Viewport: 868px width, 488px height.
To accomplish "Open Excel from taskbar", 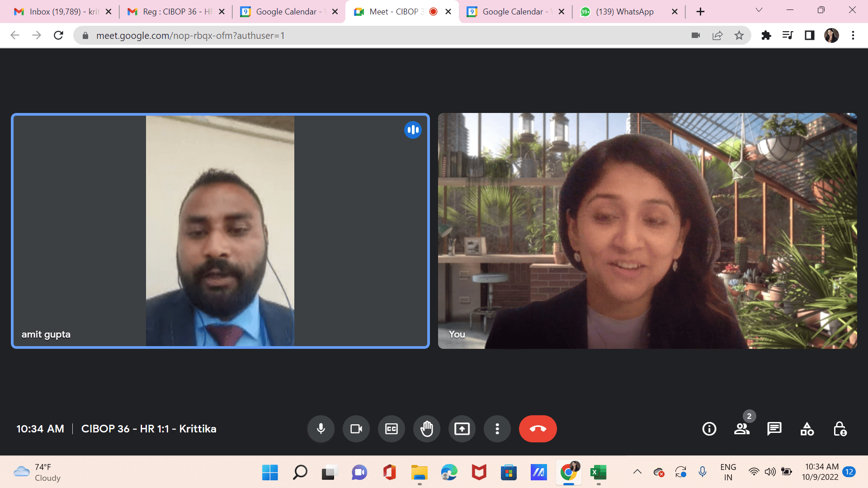I will pos(598,473).
